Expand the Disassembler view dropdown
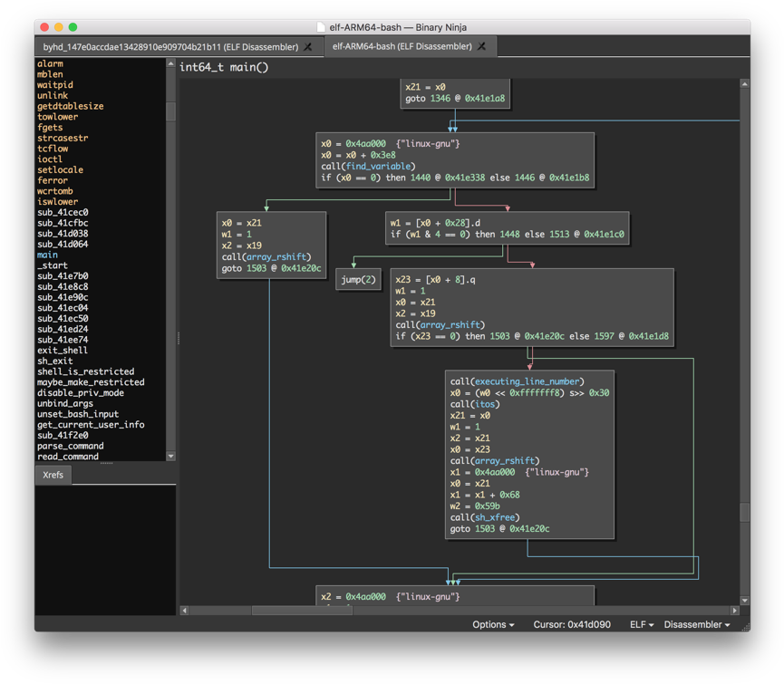 (696, 625)
